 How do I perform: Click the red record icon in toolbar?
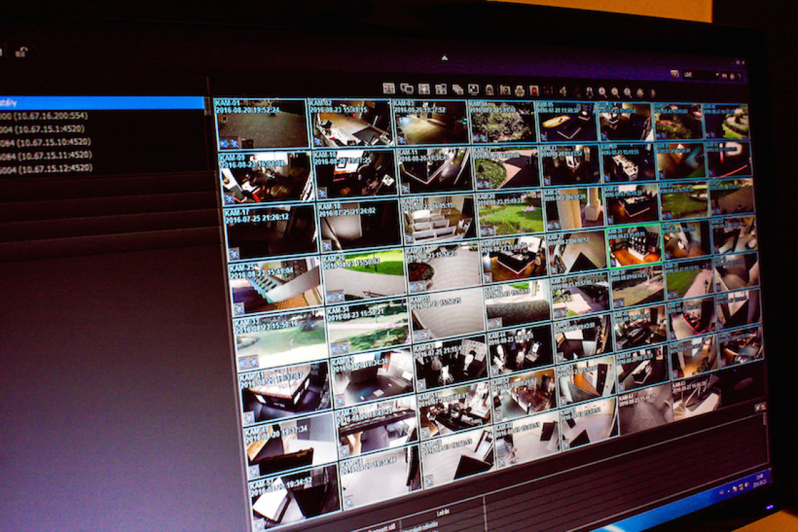click(x=534, y=90)
